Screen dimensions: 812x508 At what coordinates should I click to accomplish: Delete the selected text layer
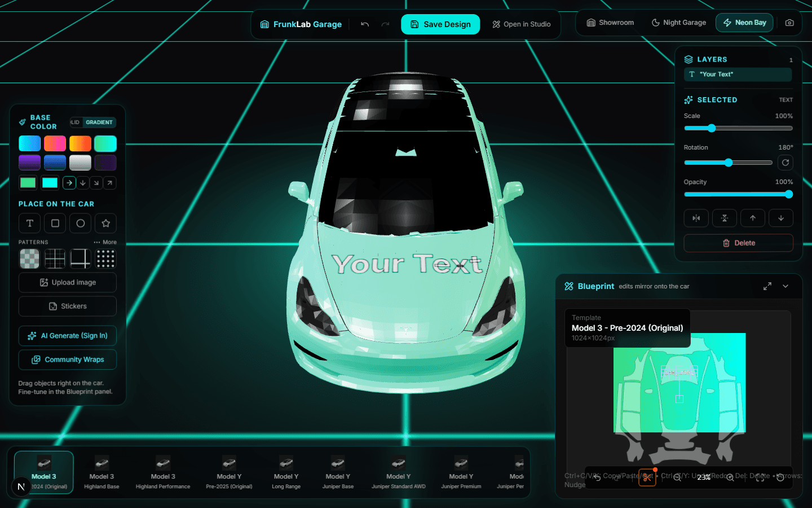[739, 243]
